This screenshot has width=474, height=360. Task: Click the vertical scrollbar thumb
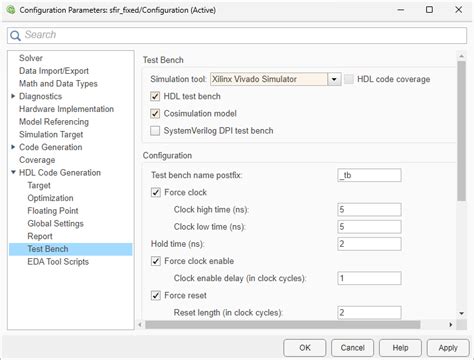click(x=461, y=131)
